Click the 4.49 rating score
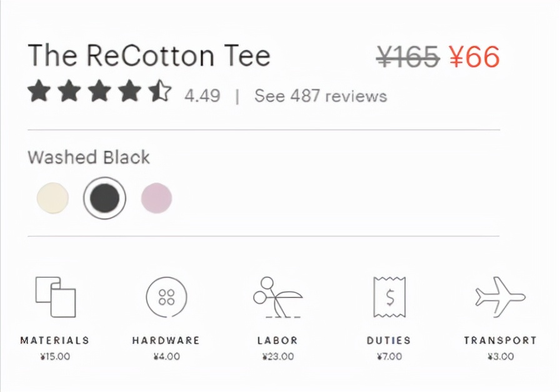Screen dimensions: 560x392 point(202,96)
